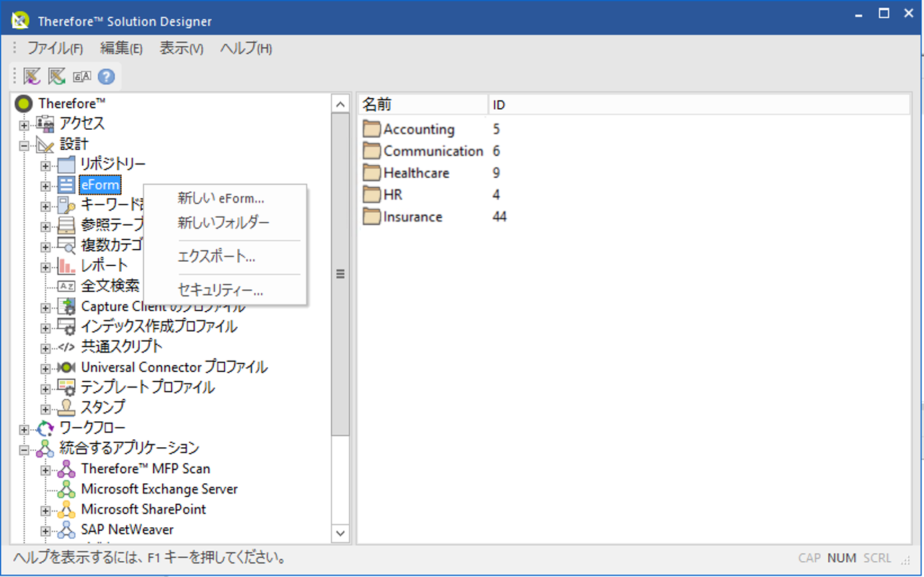Open the 編集(E) menu
This screenshot has height=577, width=924.
121,48
